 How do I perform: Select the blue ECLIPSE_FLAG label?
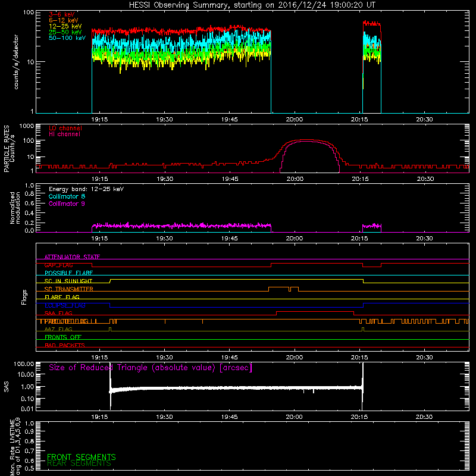coord(65,305)
